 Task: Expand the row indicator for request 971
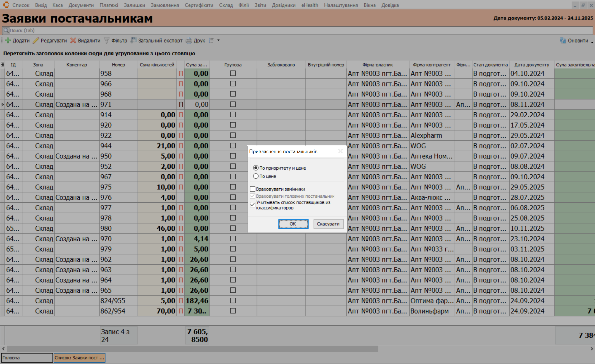tap(2, 105)
